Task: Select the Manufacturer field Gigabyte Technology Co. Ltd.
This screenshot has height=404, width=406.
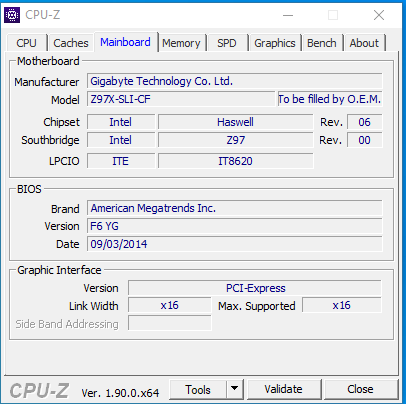Action: pyautogui.click(x=235, y=81)
